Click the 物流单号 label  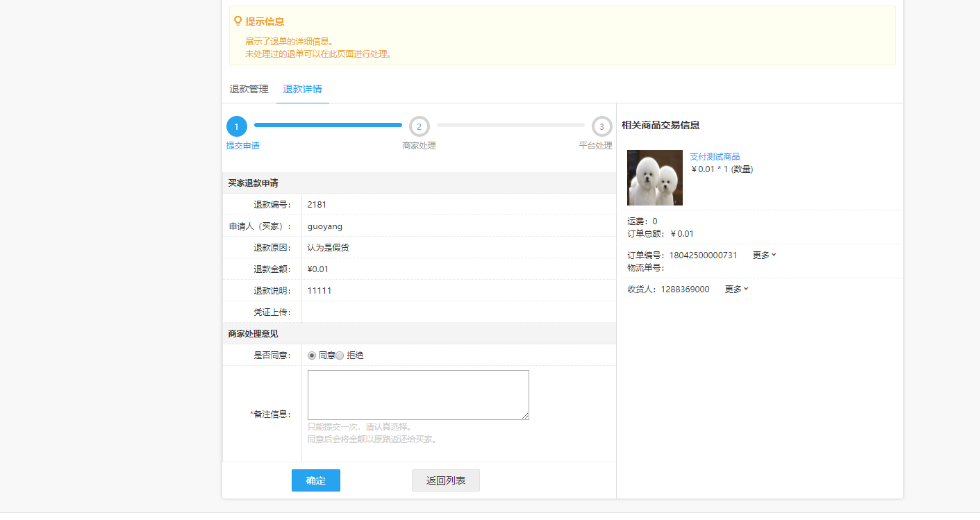pos(646,268)
